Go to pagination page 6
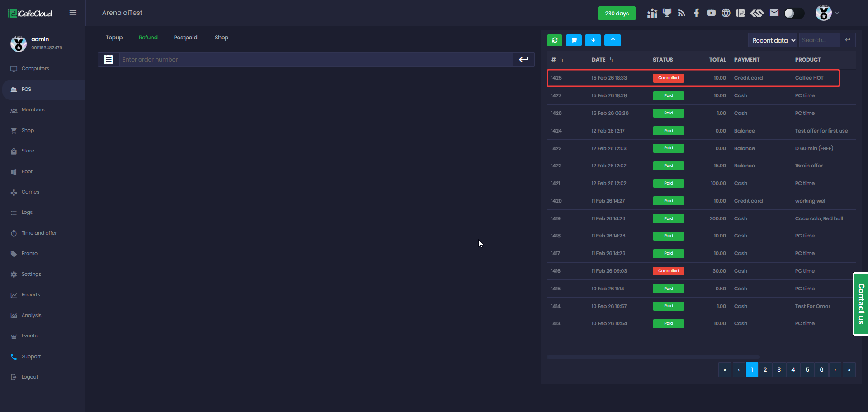The image size is (868, 412). click(821, 370)
